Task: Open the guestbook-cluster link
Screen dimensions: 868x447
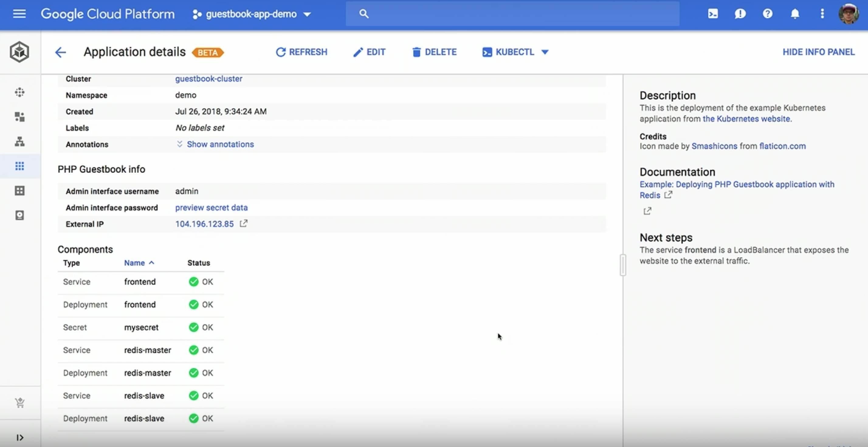Action: tap(208, 79)
